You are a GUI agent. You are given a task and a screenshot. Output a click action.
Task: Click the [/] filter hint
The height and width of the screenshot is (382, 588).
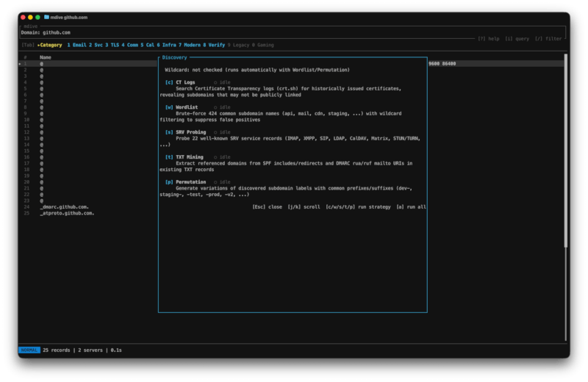point(548,39)
